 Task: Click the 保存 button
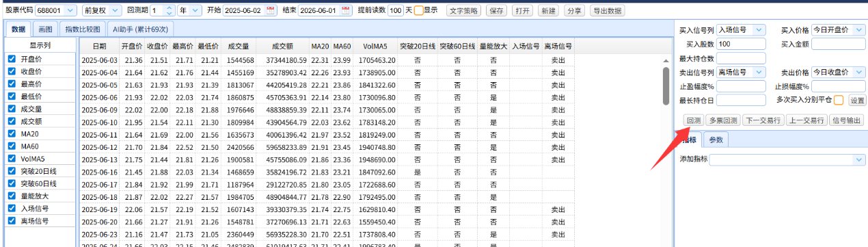(497, 11)
